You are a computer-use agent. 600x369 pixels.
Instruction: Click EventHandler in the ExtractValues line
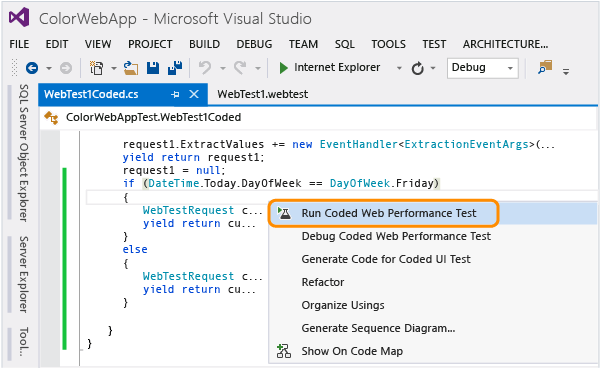coord(359,144)
